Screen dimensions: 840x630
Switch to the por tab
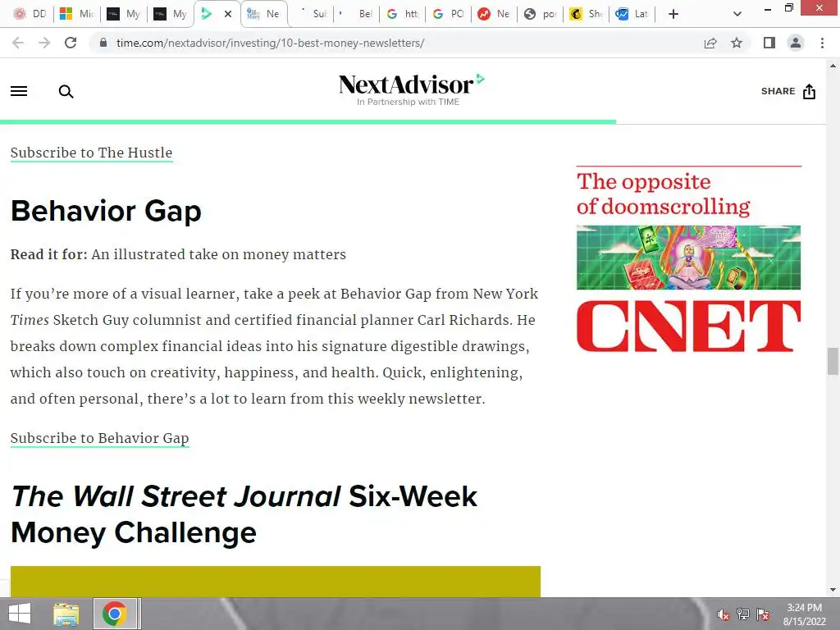click(x=541, y=14)
